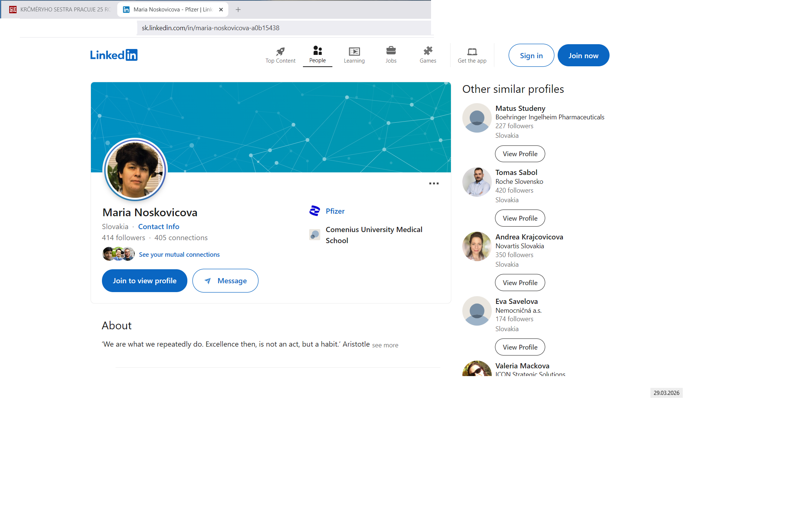Click the Message button
The width and height of the screenshot is (812, 512).
225,281
